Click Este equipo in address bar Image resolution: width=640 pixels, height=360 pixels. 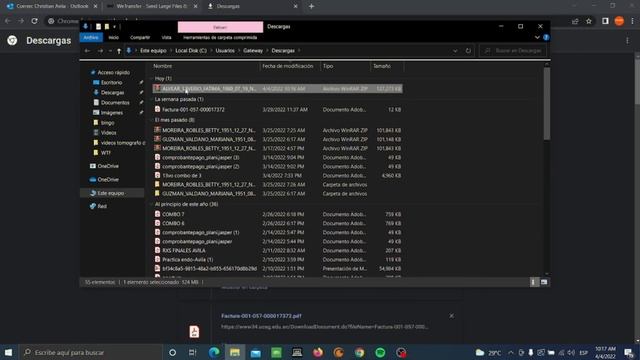pos(153,51)
